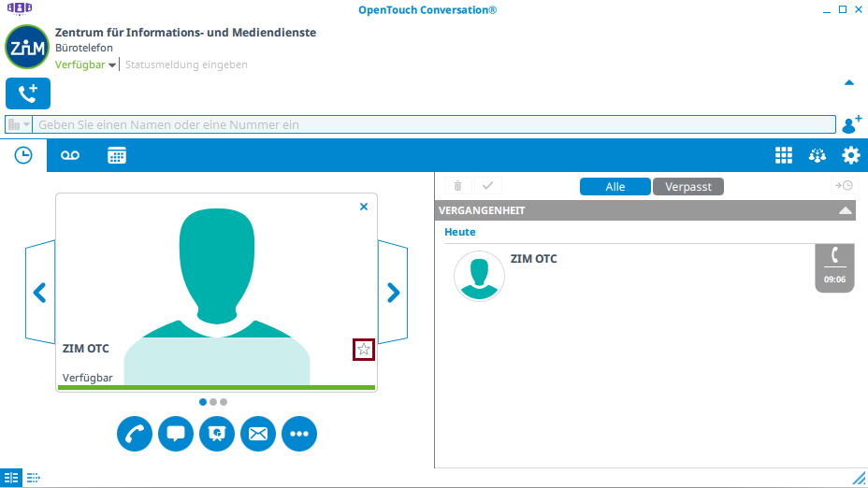This screenshot has height=488, width=868.
Task: Toggle favorite star for ZIM OTC
Action: click(x=364, y=350)
